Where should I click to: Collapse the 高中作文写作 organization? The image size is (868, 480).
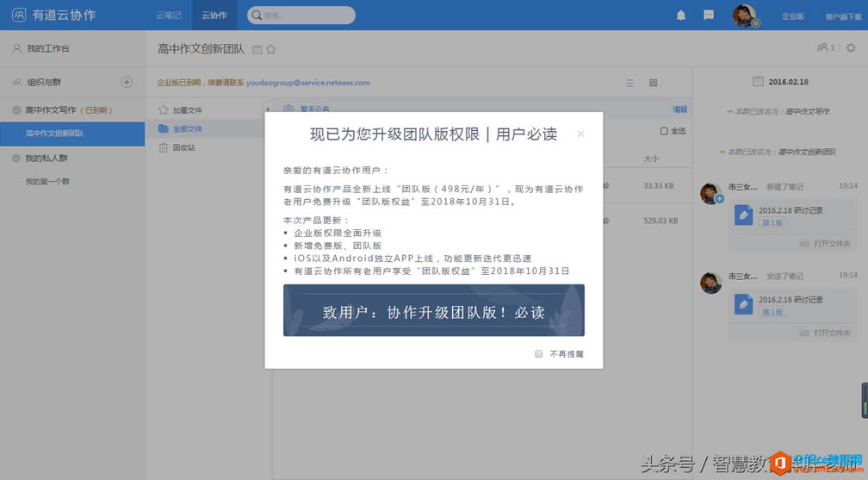pos(16,109)
